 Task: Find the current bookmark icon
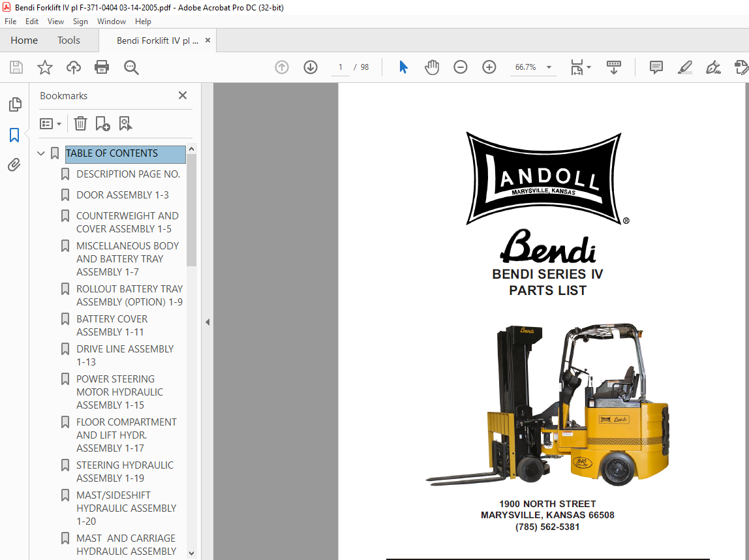[125, 124]
